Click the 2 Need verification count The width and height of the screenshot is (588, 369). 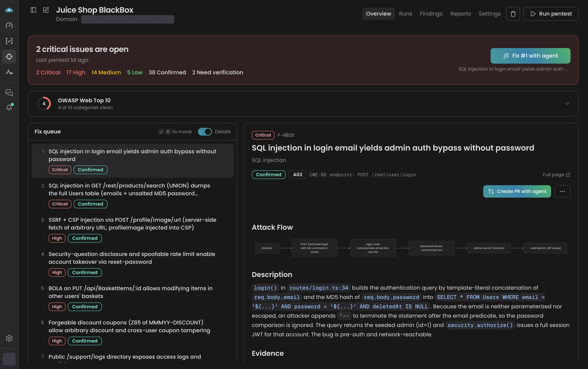218,73
